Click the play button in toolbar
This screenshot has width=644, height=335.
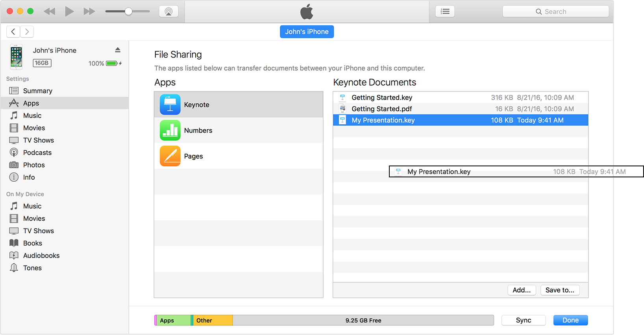point(69,11)
